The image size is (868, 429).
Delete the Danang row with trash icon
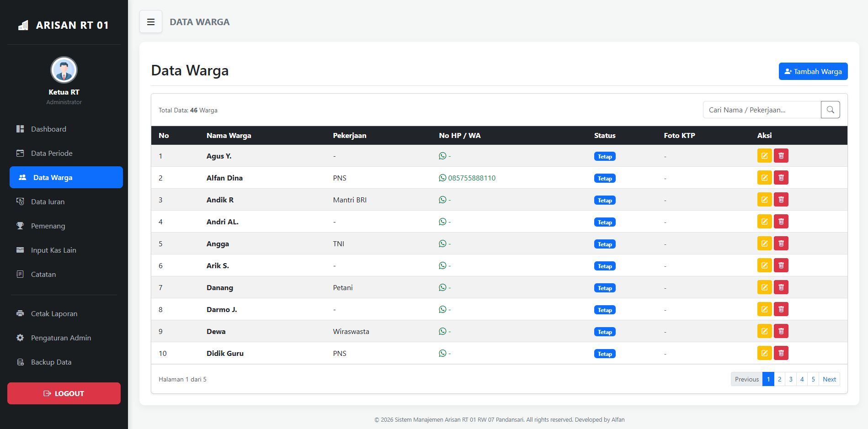point(781,287)
